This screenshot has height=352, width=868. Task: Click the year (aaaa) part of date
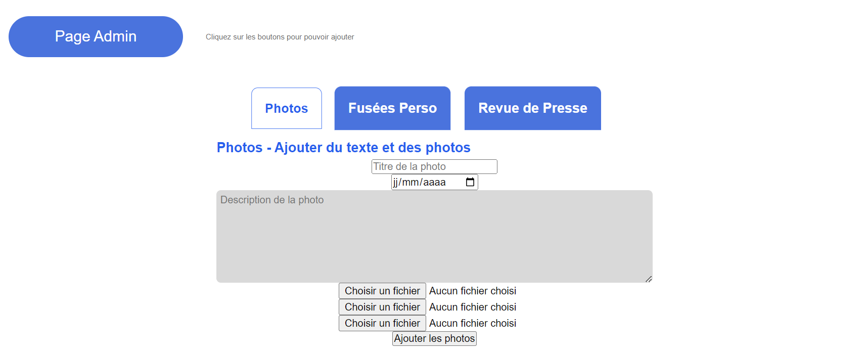(434, 182)
